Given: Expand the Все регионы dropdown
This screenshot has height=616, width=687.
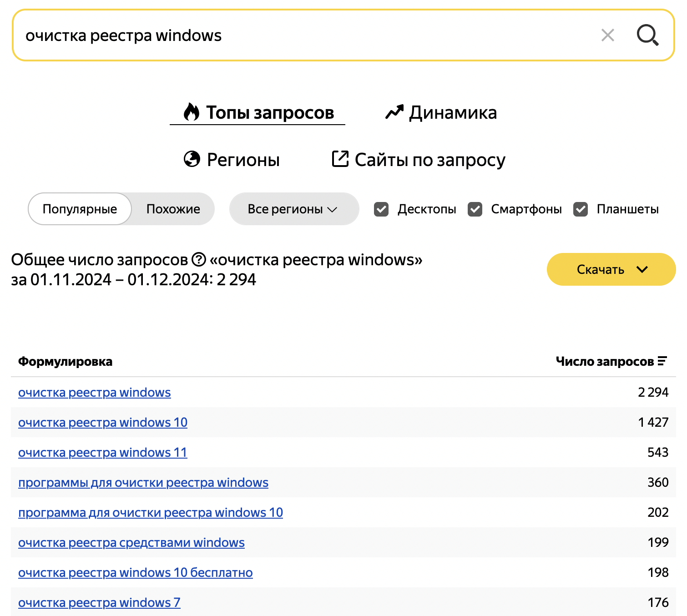Looking at the screenshot, I should tap(294, 209).
